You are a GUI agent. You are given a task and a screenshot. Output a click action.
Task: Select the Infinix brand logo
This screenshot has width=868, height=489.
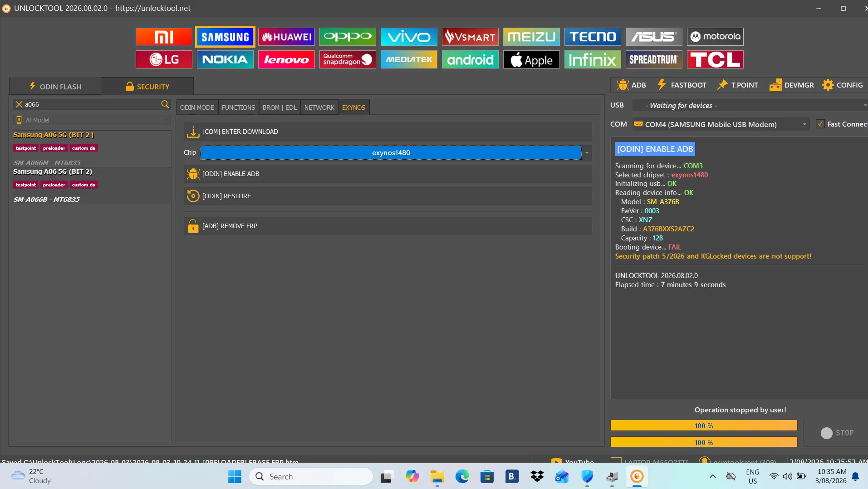[x=593, y=59]
